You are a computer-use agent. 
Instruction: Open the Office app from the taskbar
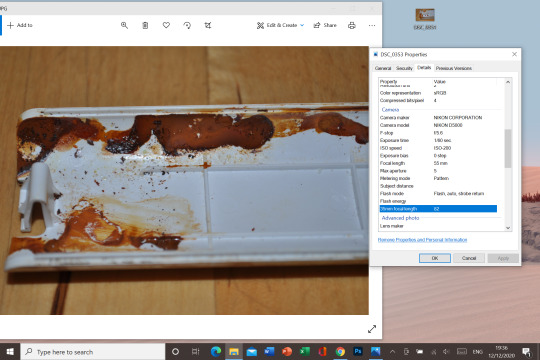click(x=322, y=352)
